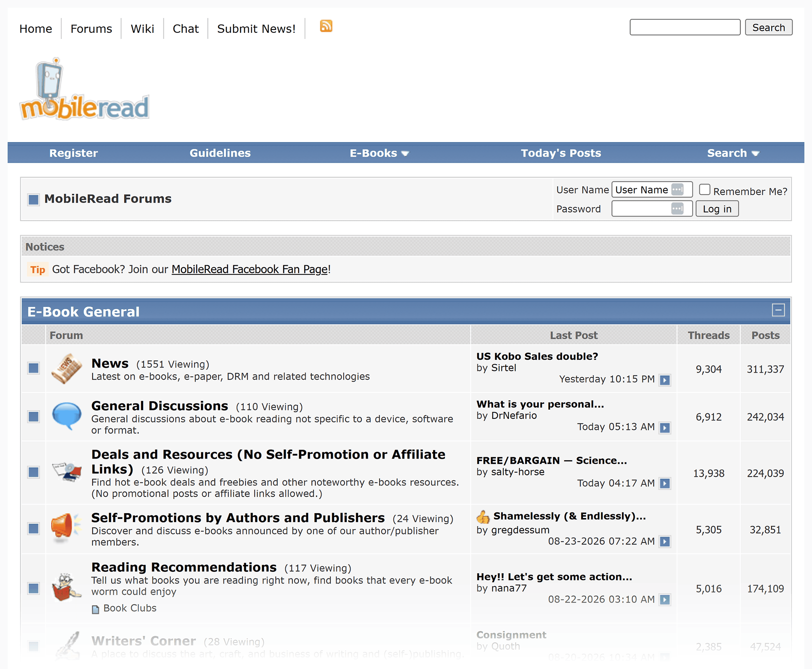
Task: Open the MobileRead Forums title link
Action: point(108,199)
